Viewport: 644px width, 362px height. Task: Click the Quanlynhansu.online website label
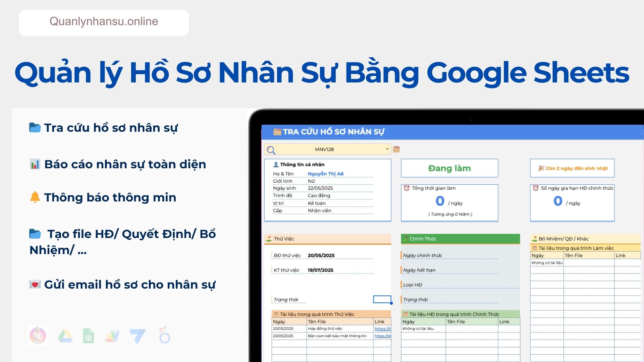point(104,21)
